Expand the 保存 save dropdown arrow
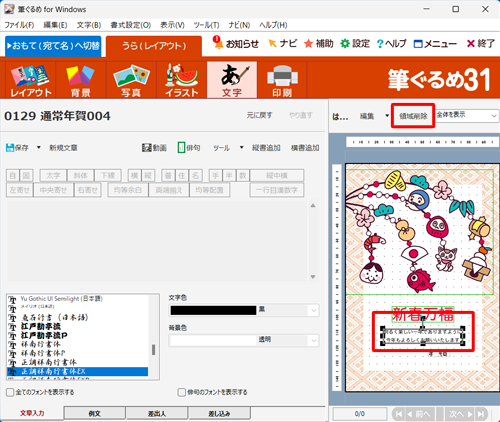This screenshot has height=422, width=500. pos(39,148)
